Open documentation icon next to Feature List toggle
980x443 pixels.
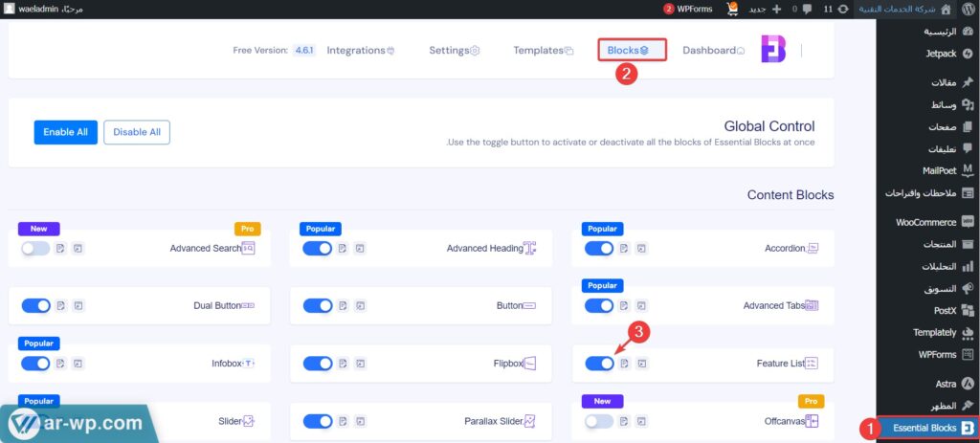(624, 364)
